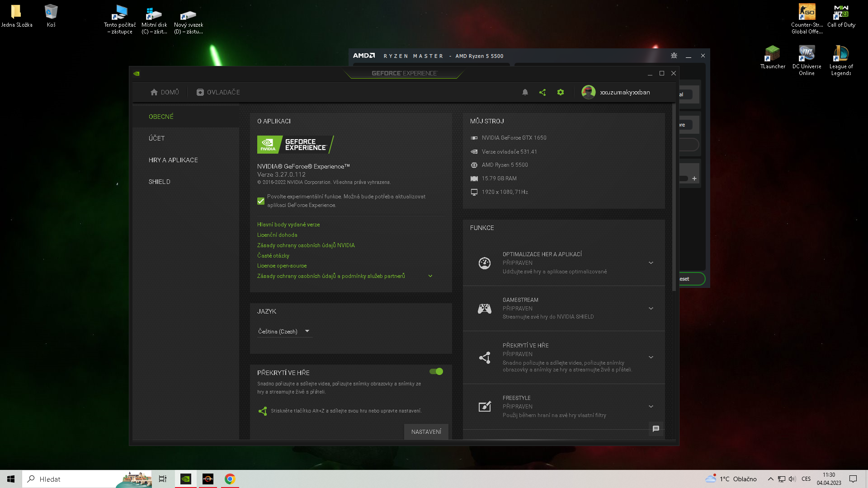Viewport: 868px width, 488px height.
Task: Switch to the Domů tab
Action: click(165, 92)
